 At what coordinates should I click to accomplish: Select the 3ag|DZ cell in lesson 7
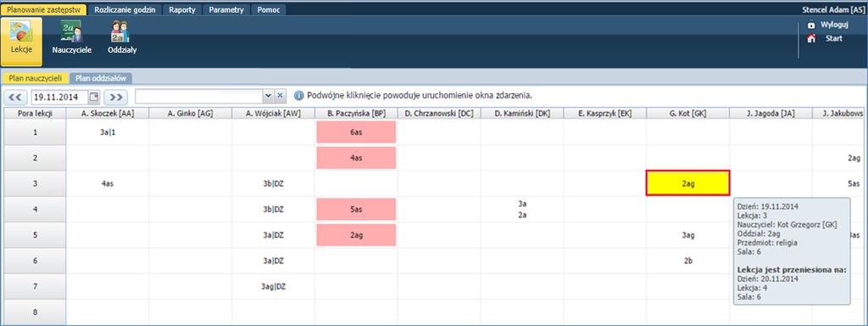click(x=273, y=287)
